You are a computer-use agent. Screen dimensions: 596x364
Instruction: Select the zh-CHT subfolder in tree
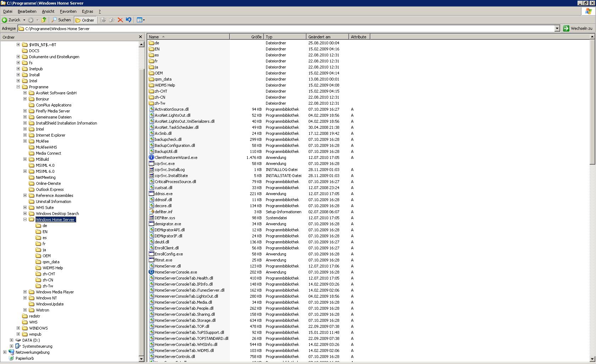pos(49,274)
